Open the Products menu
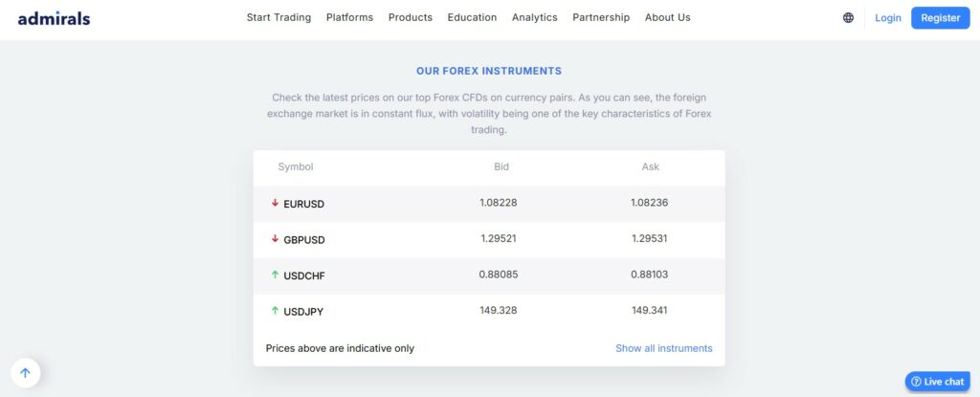The height and width of the screenshot is (397, 980). (x=410, y=17)
